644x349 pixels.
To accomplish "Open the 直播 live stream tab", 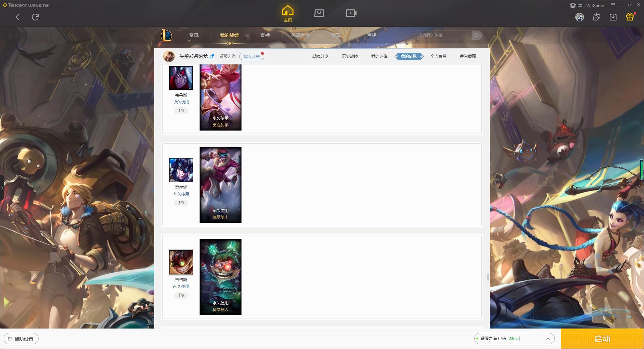I will [265, 35].
